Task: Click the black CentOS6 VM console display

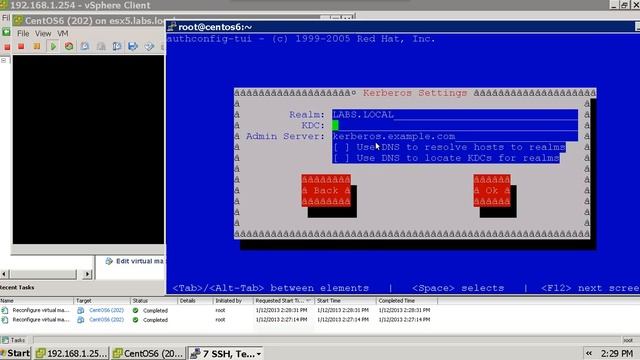Action: click(x=88, y=149)
